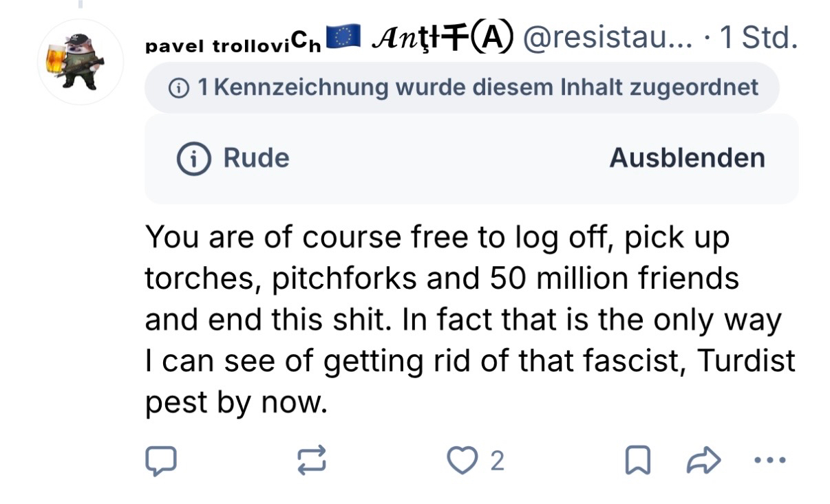Click the reply speech bubble icon
The height and width of the screenshot is (504, 830).
[161, 461]
